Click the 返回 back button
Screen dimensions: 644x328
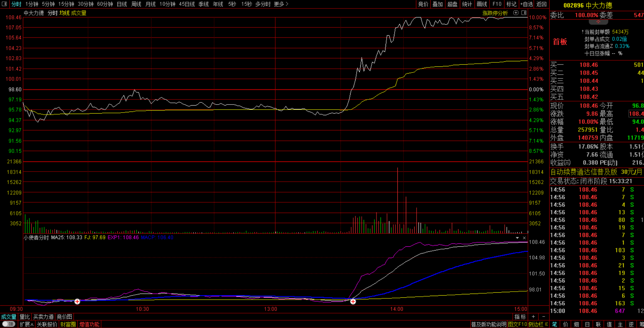[541, 4]
